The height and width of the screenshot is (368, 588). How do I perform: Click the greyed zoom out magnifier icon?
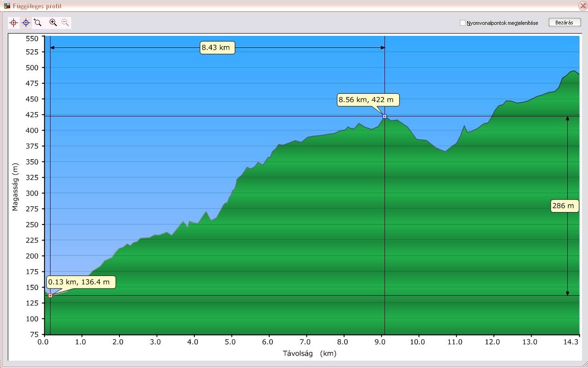pyautogui.click(x=65, y=23)
